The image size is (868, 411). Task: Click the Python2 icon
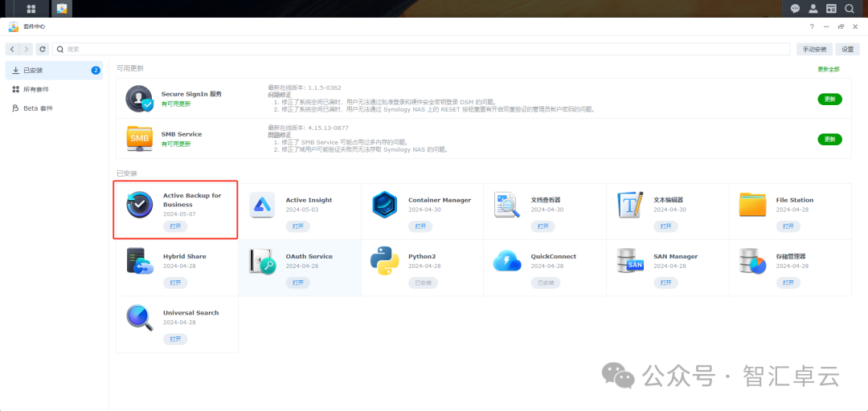point(385,262)
